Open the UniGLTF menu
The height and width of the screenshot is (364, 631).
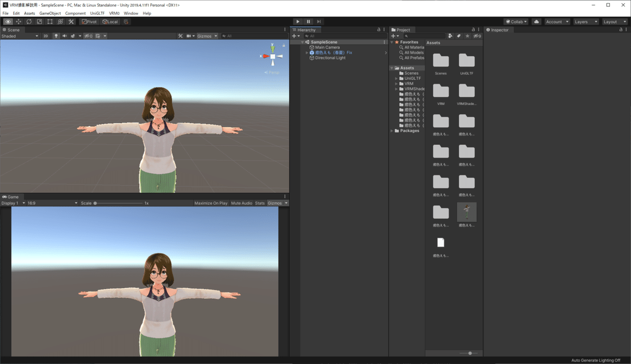pos(97,13)
